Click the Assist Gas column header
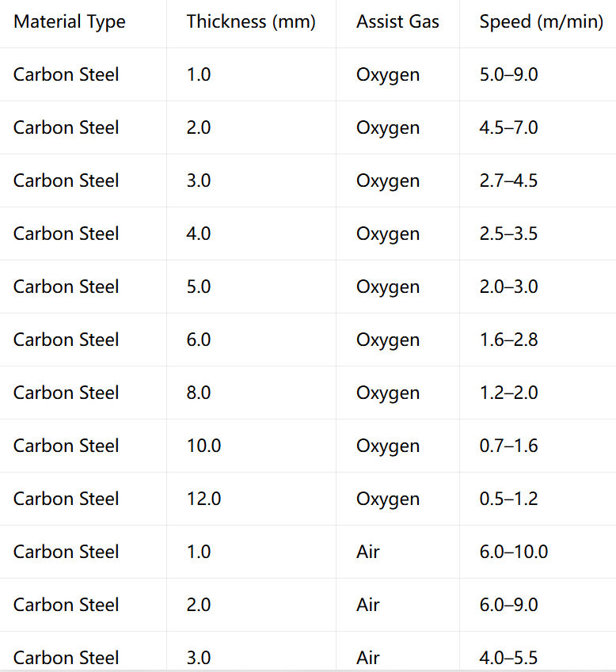Viewport: 616px width, 672px height. [397, 22]
